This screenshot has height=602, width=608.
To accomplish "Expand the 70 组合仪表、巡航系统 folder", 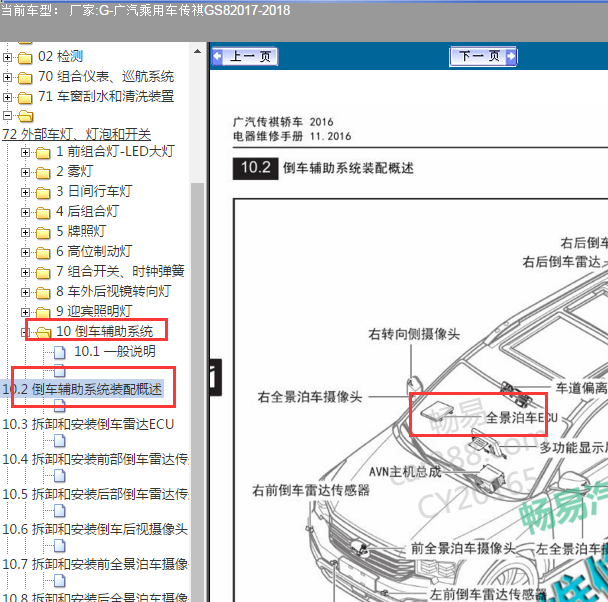I will 7,78.
